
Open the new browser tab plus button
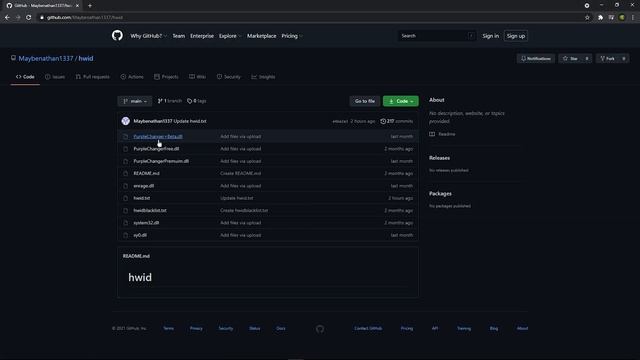pos(90,5)
